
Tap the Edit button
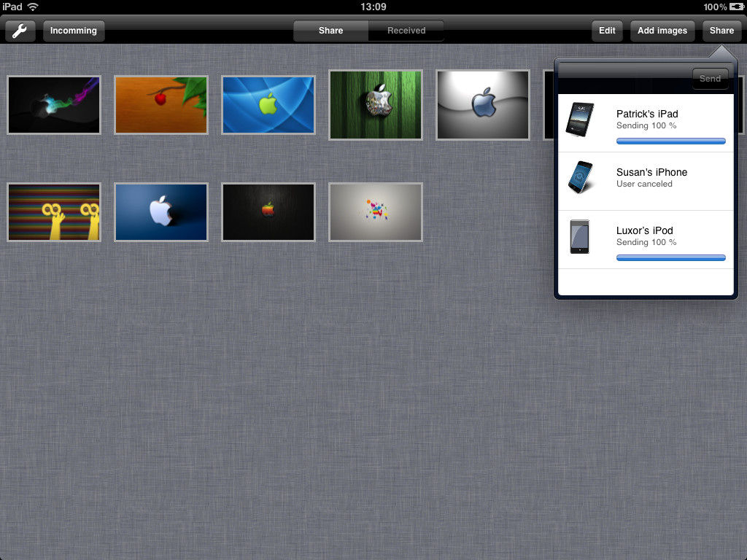607,31
